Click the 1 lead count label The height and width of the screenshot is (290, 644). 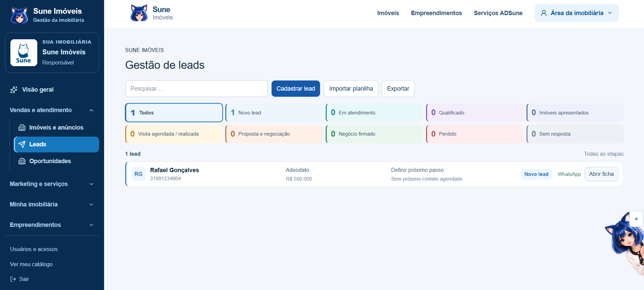(133, 154)
